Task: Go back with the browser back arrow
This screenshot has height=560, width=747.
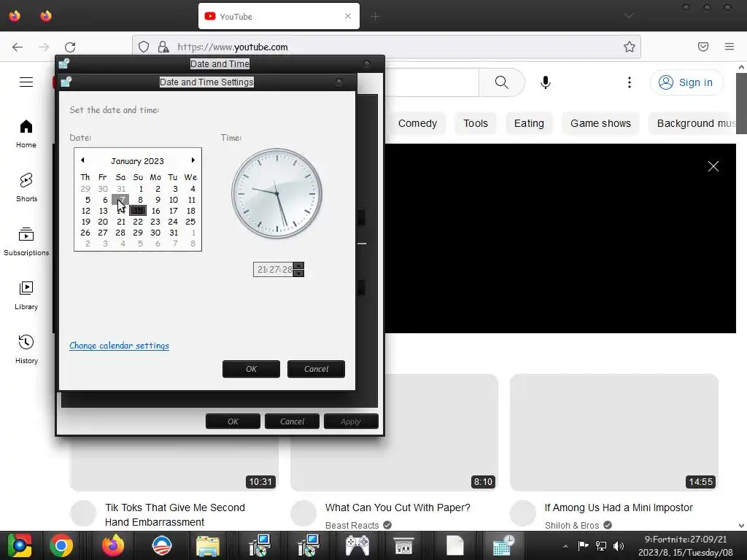Action: pyautogui.click(x=18, y=47)
